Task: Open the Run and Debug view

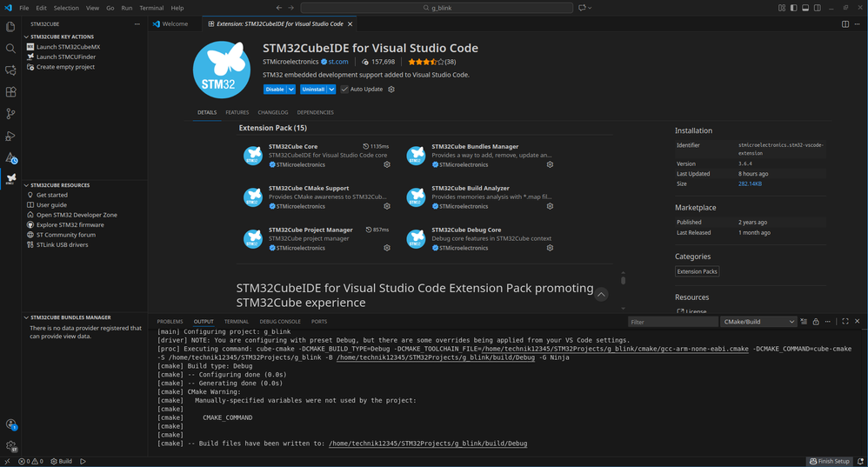Action: (x=10, y=137)
